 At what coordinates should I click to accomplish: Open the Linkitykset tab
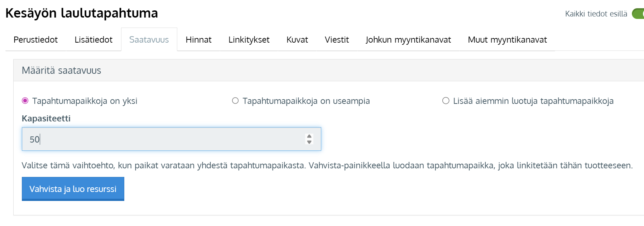[249, 40]
